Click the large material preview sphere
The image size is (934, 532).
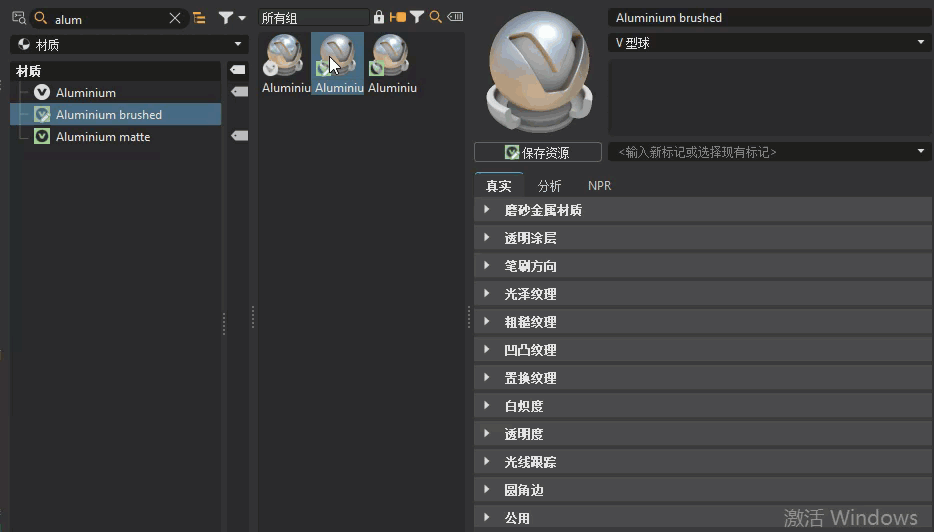click(x=540, y=72)
